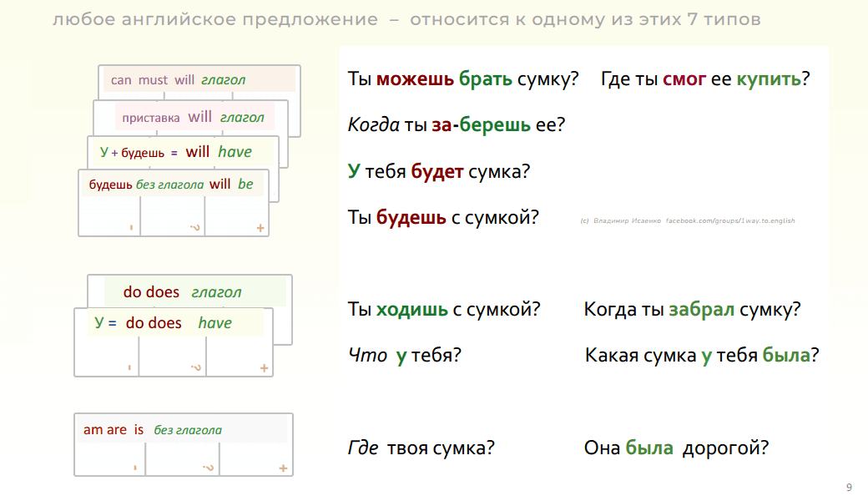The height and width of the screenshot is (501, 868).
Task: Click the minus symbol on the "will be" card
Action: (x=131, y=228)
